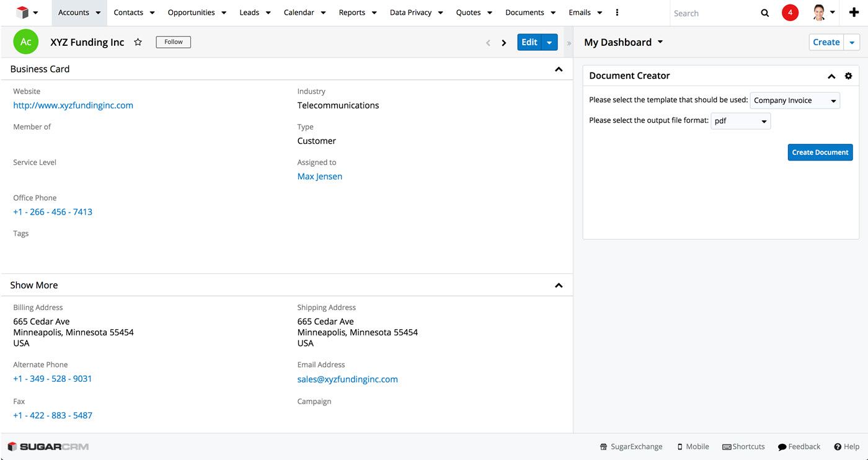The image size is (868, 460).
Task: Open the Accounts module tab
Action: click(74, 12)
